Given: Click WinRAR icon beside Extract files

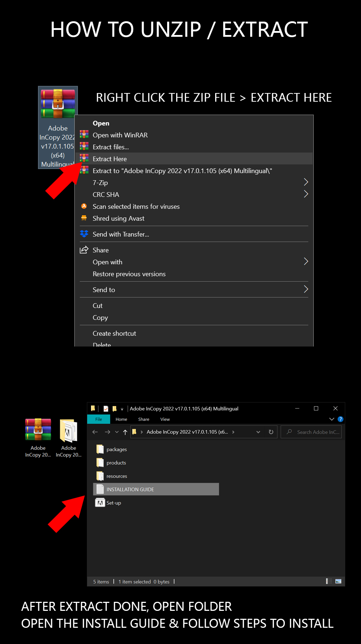Looking at the screenshot, I should point(84,146).
